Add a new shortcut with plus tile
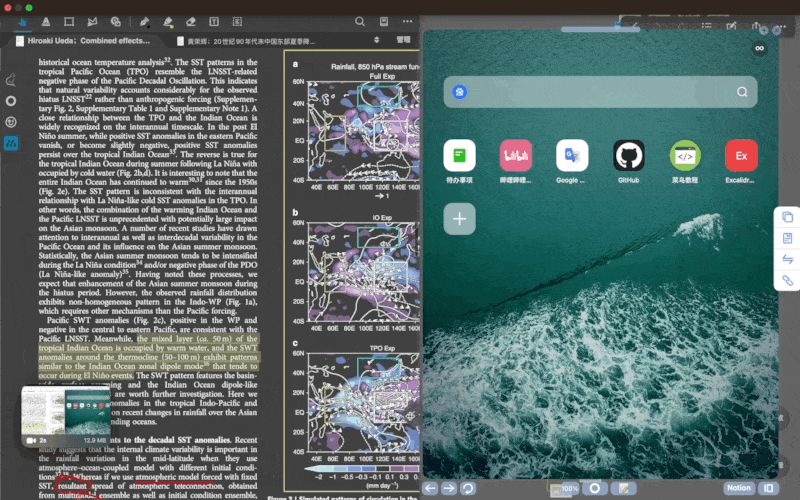The image size is (800, 500). click(x=460, y=219)
